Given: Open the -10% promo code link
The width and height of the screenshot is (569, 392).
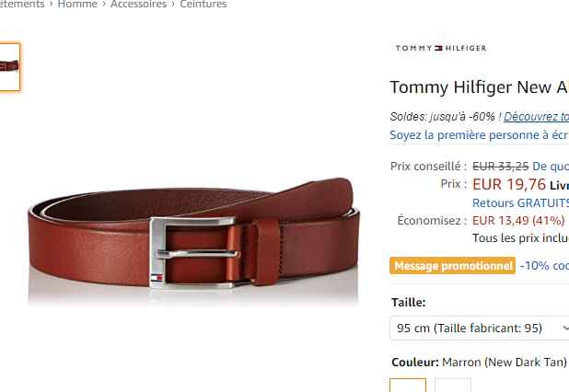Looking at the screenshot, I should pyautogui.click(x=544, y=266).
